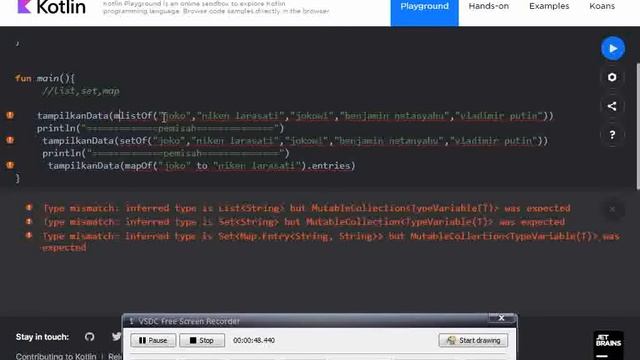
Task: Click error marker beside setOf line
Action: 10,140
